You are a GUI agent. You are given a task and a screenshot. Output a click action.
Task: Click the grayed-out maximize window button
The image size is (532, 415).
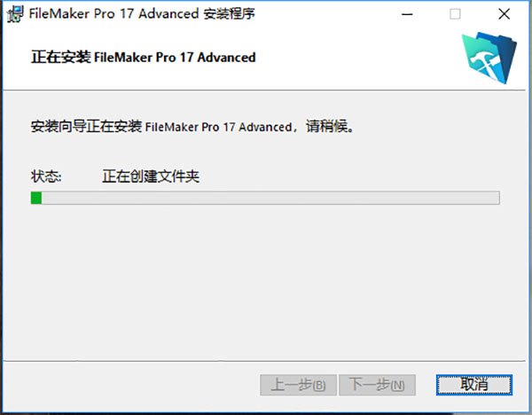tap(455, 14)
